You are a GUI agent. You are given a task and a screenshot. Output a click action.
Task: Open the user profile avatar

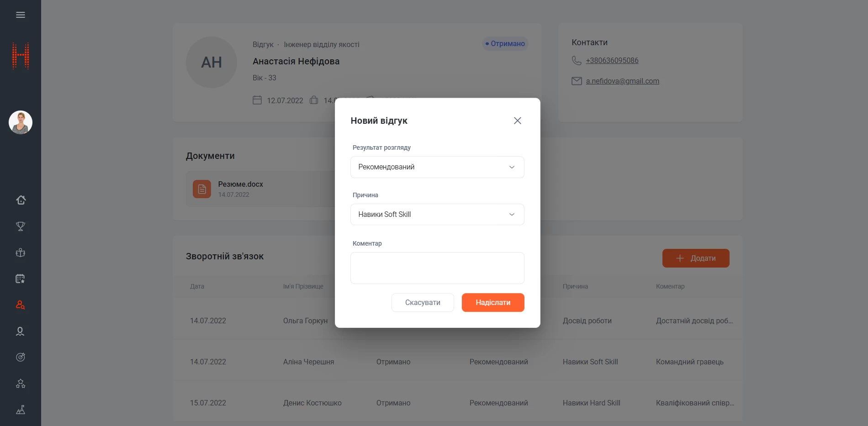(21, 122)
